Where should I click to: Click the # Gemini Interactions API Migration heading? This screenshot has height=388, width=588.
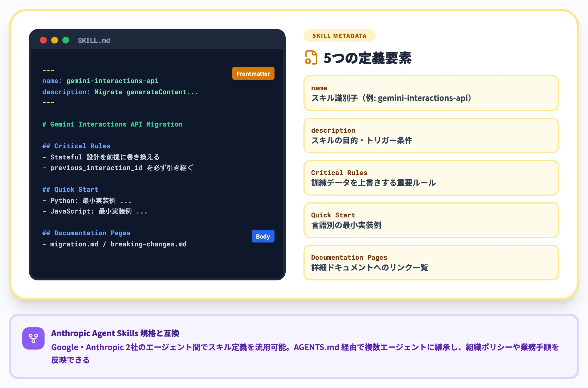[112, 124]
